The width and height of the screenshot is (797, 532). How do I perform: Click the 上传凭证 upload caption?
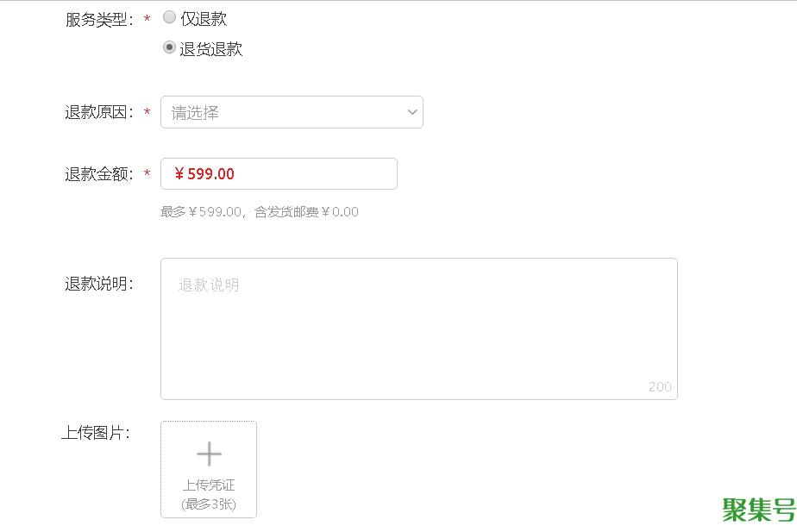(209, 485)
